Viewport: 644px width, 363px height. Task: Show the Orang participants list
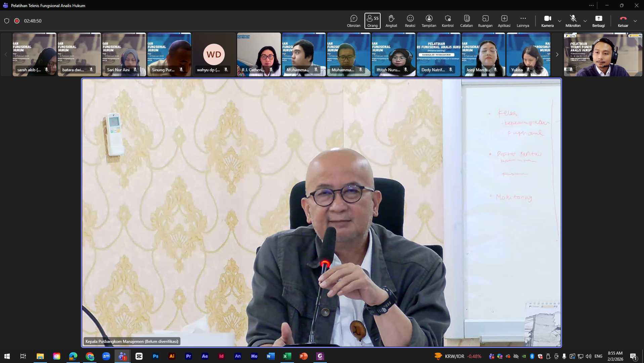372,21
